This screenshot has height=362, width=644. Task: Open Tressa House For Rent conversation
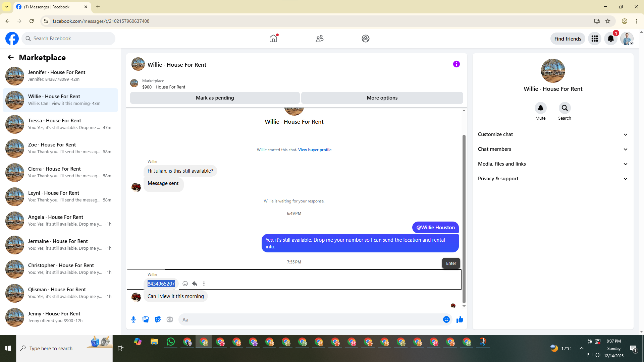[60, 124]
